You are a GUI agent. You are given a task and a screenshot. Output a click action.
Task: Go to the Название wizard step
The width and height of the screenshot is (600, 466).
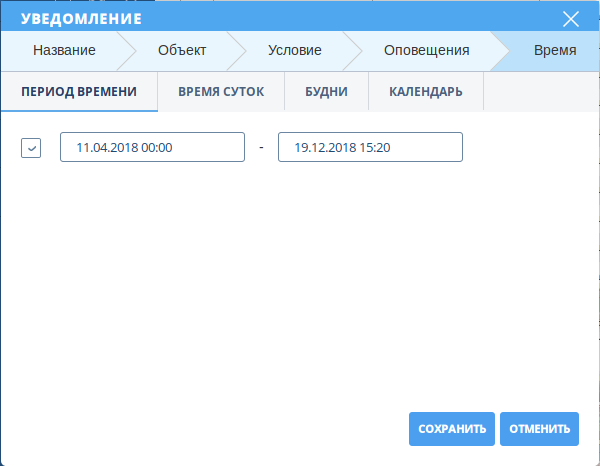[x=64, y=51]
